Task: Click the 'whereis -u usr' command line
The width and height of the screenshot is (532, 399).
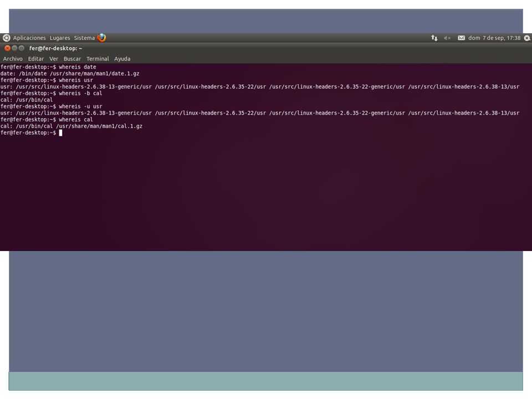Action: point(51,106)
